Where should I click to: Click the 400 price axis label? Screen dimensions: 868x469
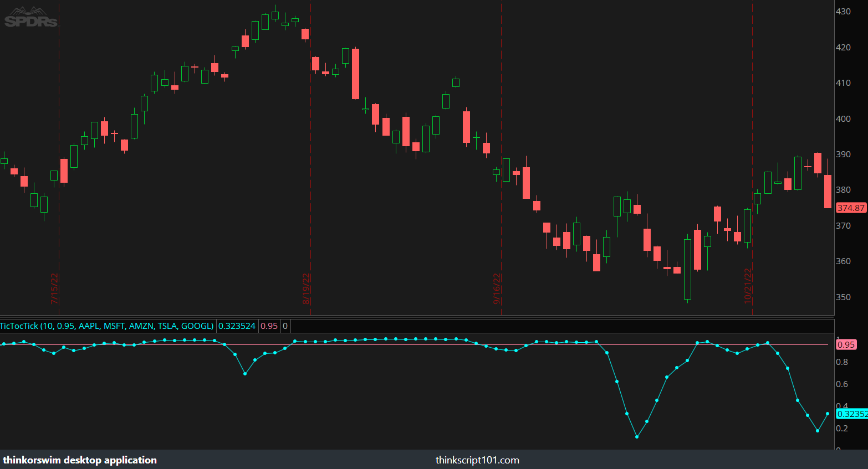843,119
